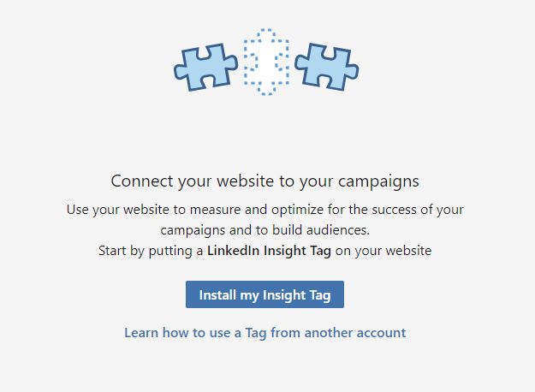Click right knob of the right puzzle piece

tap(353, 72)
